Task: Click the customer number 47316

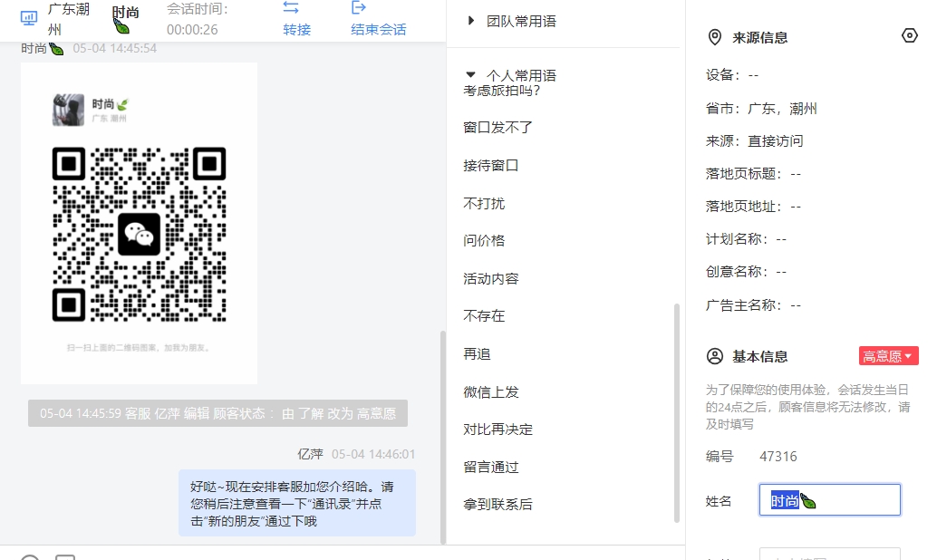Action: pos(778,457)
